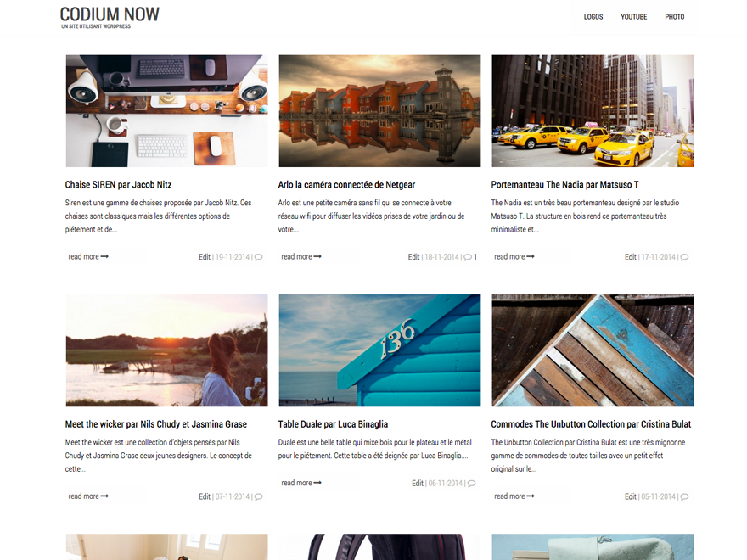Edit the Arlo camera post
Image resolution: width=747 pixels, height=560 pixels.
tap(413, 256)
